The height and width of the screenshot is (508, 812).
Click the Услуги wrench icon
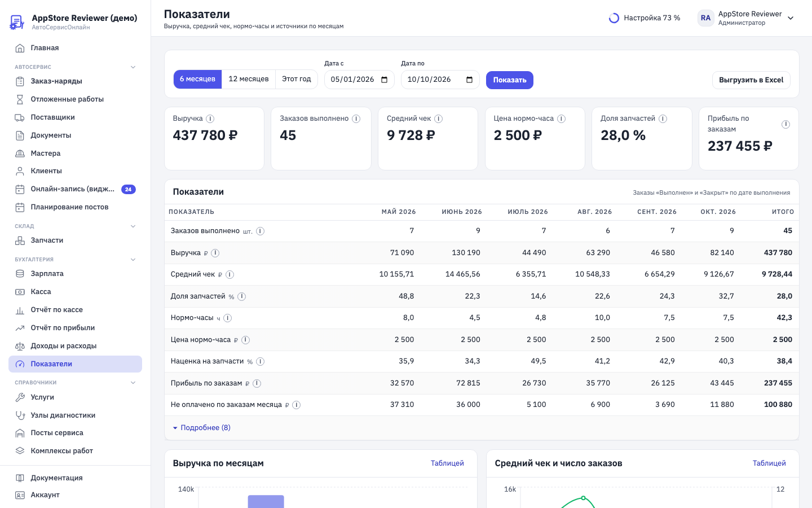coord(20,397)
